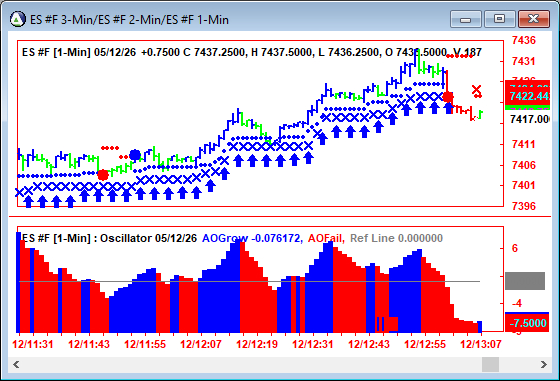Viewport: 560px width, 381px height.
Task: Select the 7422.44 price label on axis
Action: [529, 96]
